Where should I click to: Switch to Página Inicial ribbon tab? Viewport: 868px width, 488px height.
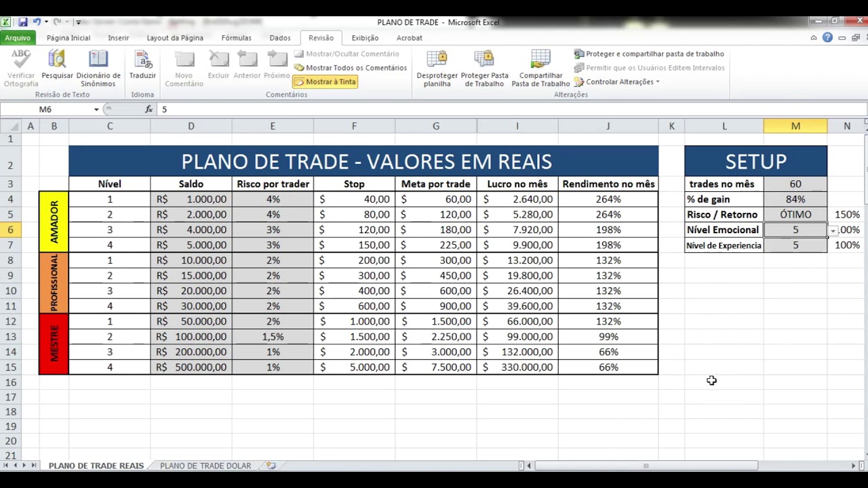68,38
